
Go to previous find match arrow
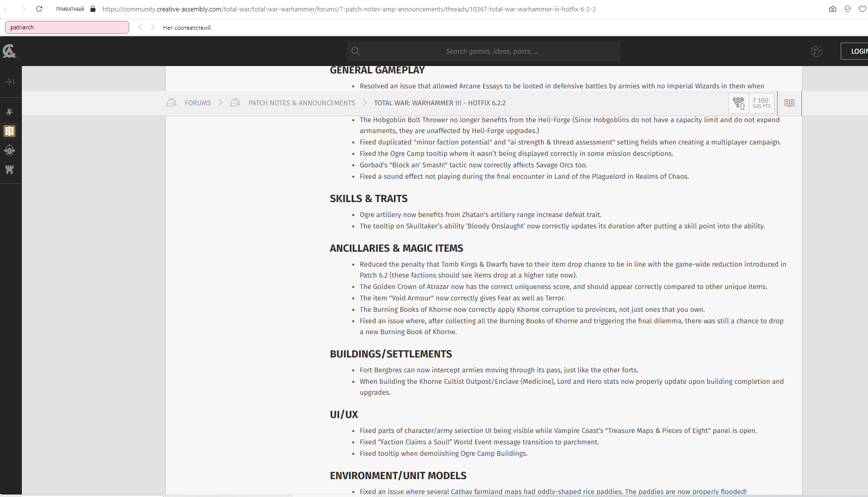coord(141,27)
